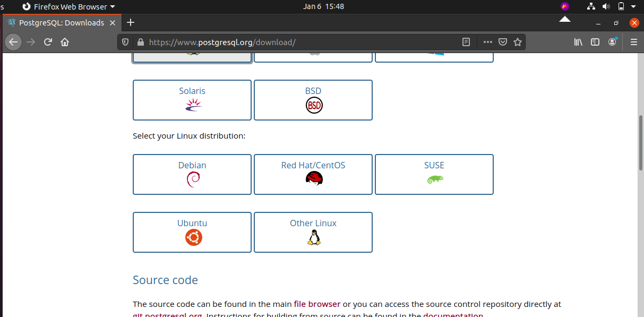The height and width of the screenshot is (317, 644).
Task: Open the file browser link
Action: tap(317, 304)
